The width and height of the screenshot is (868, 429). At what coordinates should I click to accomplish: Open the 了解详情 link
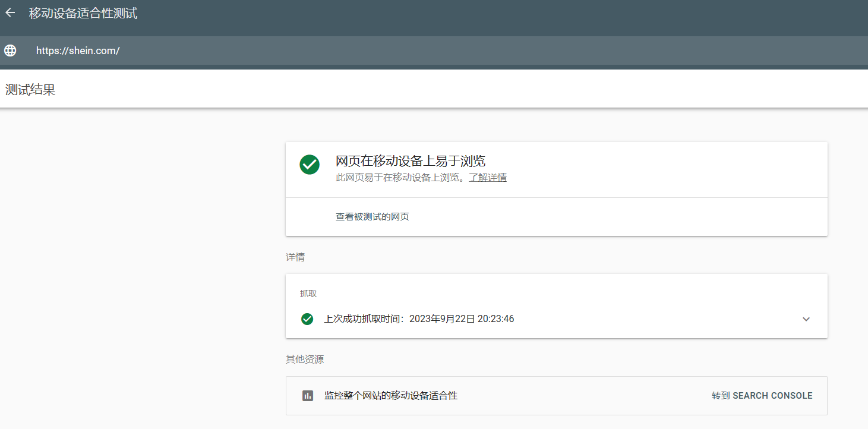click(x=488, y=178)
